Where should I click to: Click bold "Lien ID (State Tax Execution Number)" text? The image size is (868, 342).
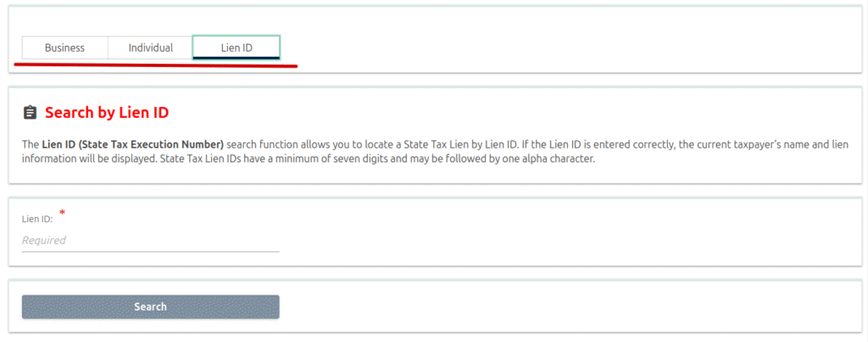click(133, 145)
